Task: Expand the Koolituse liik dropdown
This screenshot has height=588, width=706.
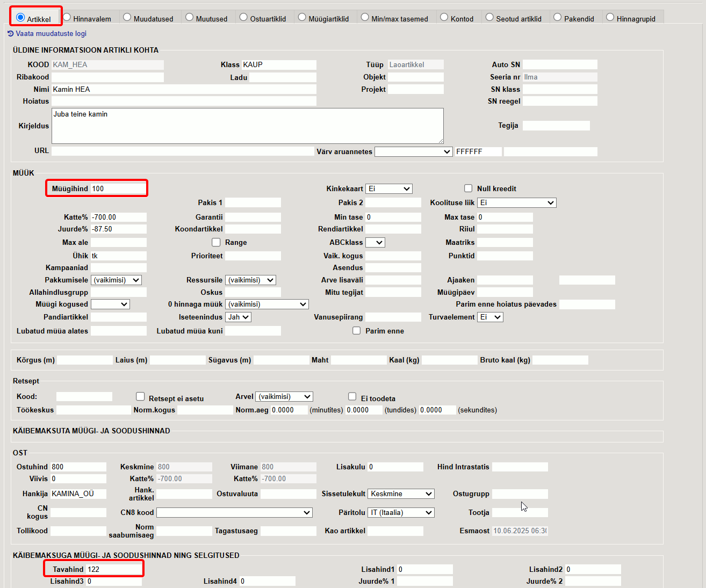Action: (x=517, y=202)
